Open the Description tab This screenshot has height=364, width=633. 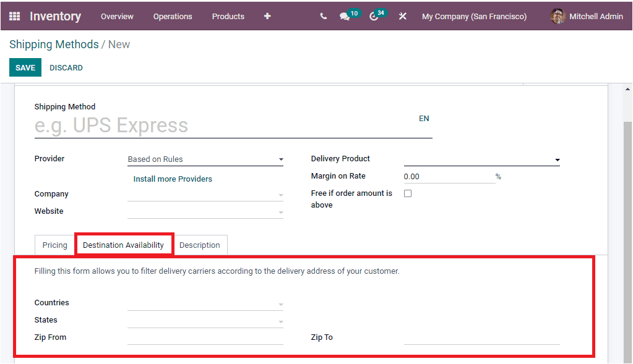(x=200, y=245)
